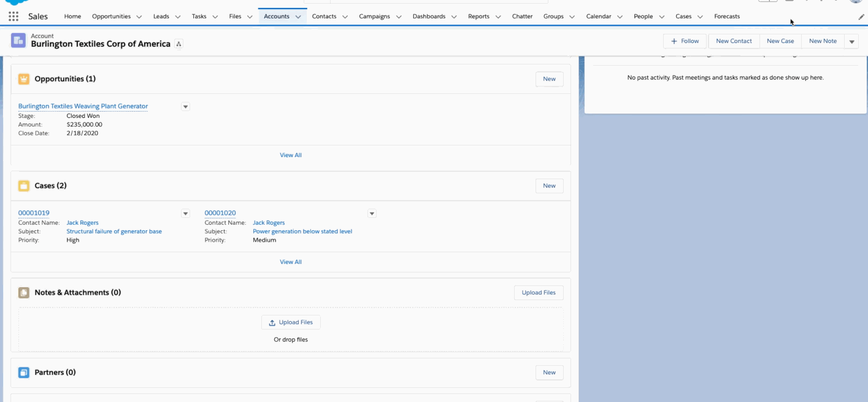Click the Follow button
The width and height of the screenshot is (868, 402).
point(685,41)
